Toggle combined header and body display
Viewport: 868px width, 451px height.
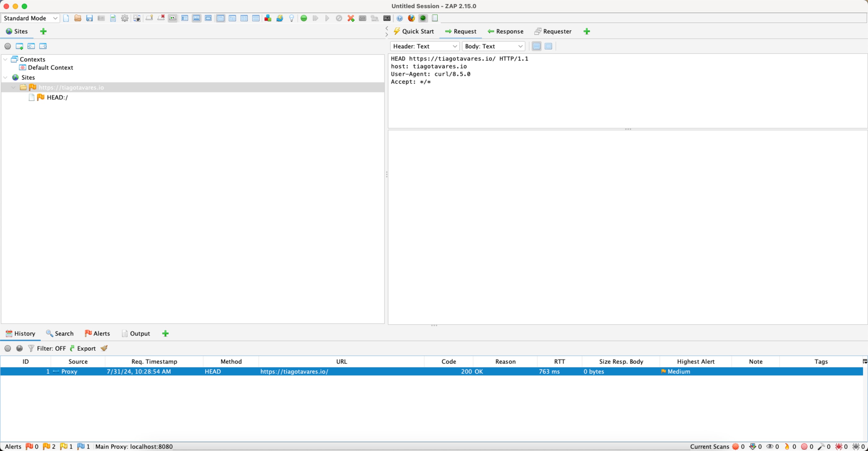click(548, 46)
